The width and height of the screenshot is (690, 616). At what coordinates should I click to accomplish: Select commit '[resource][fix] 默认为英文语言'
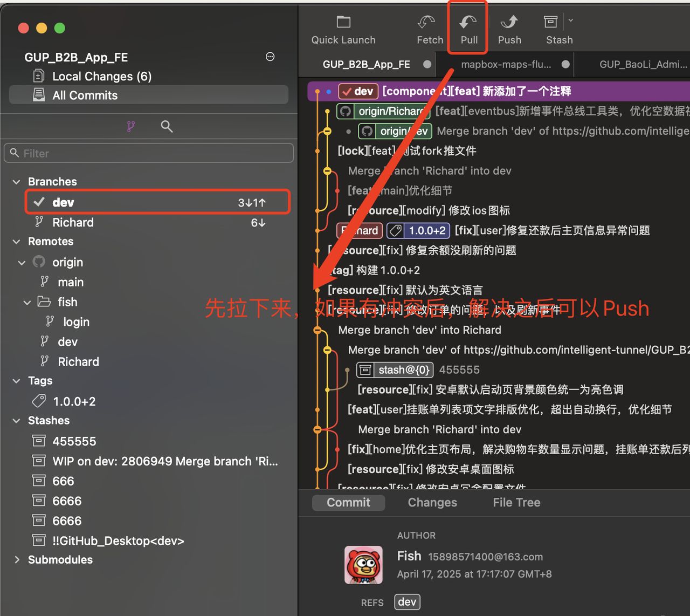(405, 290)
